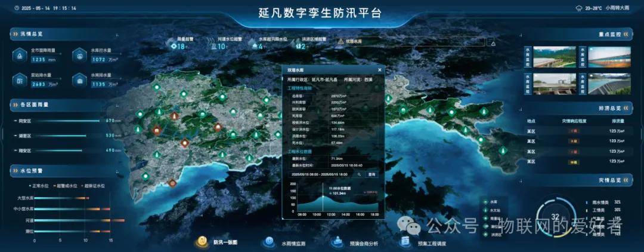Click the 大型水库 bar in water level chart

click(x=61, y=198)
